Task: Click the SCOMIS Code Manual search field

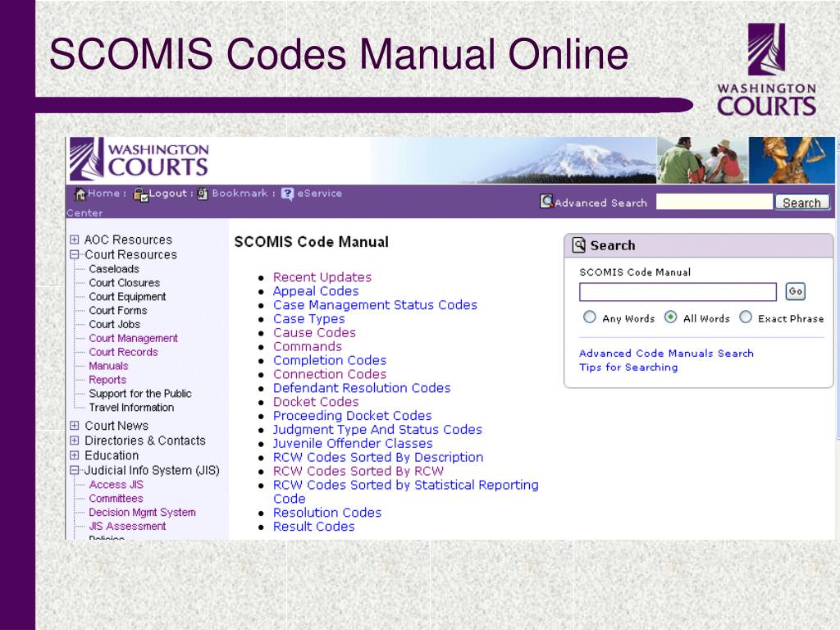Action: pos(678,292)
